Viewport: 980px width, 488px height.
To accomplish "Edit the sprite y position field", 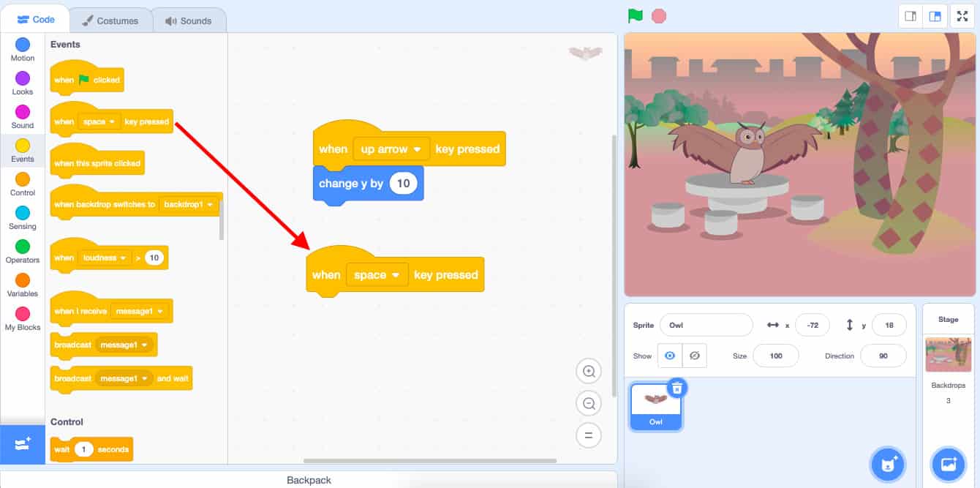I will coord(889,325).
